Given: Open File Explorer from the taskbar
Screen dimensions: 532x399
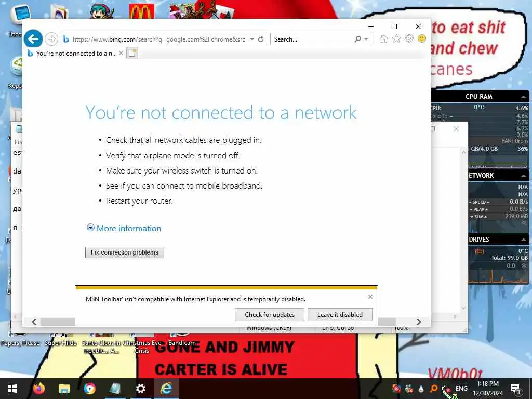Looking at the screenshot, I should pos(64,389).
